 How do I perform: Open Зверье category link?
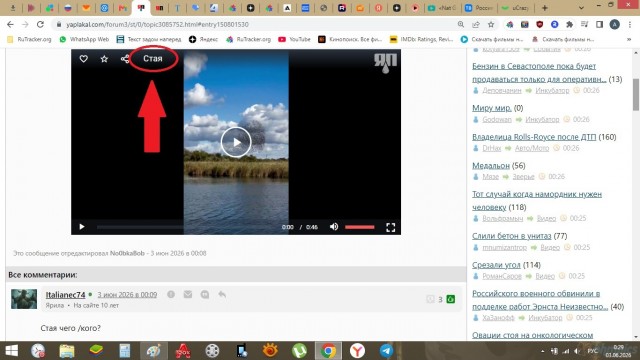(523, 177)
